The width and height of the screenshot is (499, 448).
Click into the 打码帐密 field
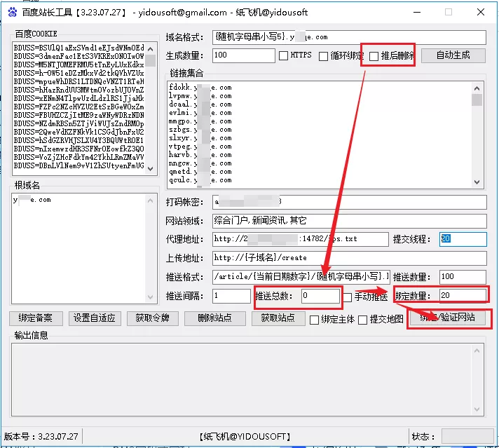(349, 202)
